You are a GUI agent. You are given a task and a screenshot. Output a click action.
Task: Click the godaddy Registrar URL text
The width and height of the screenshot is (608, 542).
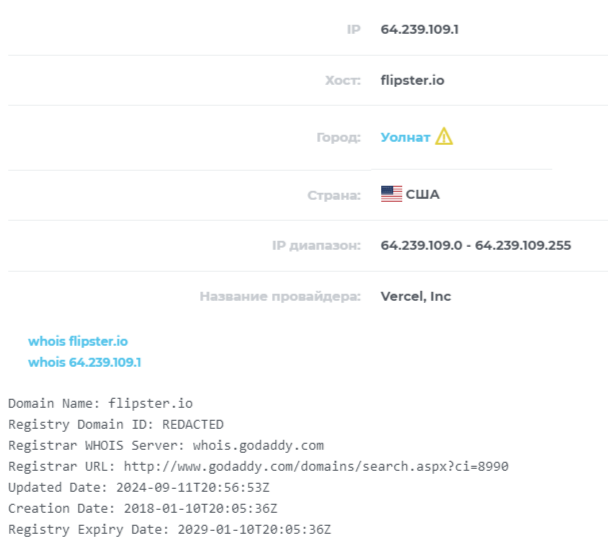tap(317, 466)
